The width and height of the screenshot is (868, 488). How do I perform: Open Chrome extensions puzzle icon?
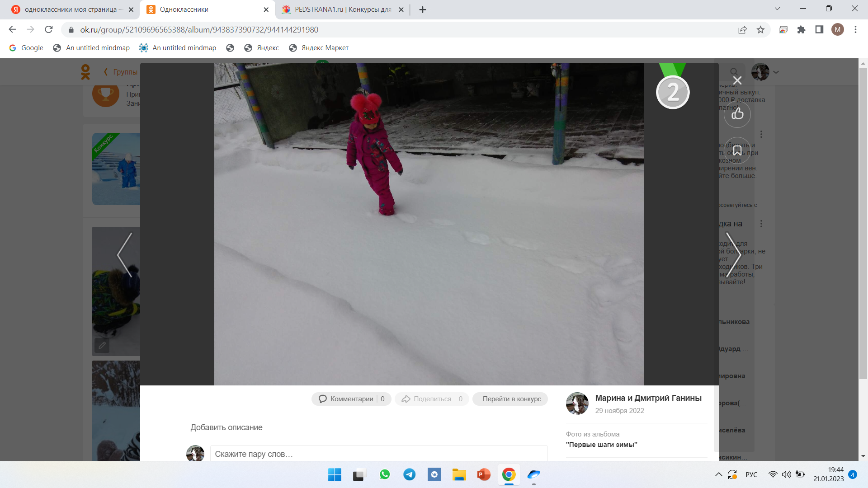point(801,30)
